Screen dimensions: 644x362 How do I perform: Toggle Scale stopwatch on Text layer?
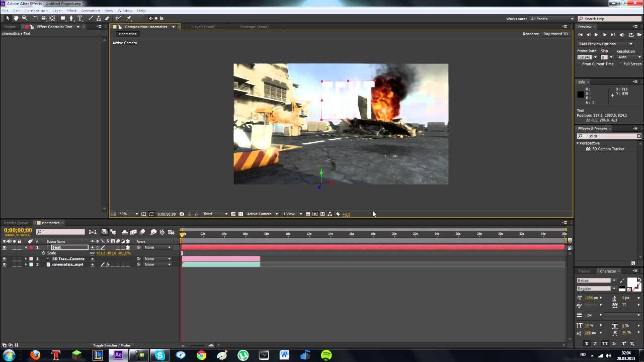pyautogui.click(x=43, y=253)
